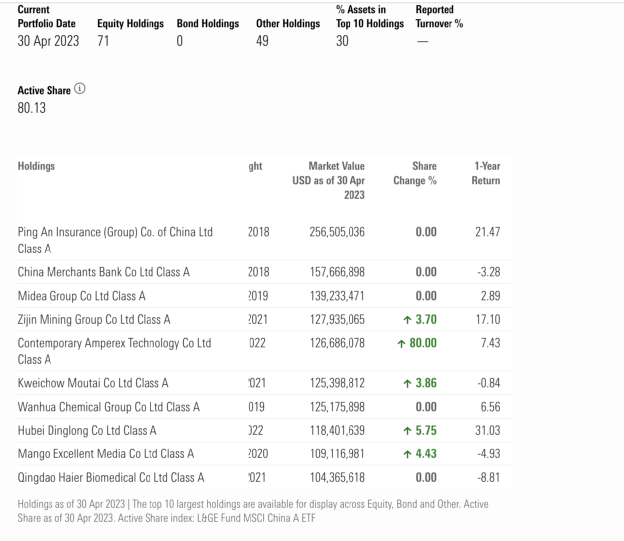Click the Active Share value 80.13
624x541 pixels.
[x=31, y=108]
